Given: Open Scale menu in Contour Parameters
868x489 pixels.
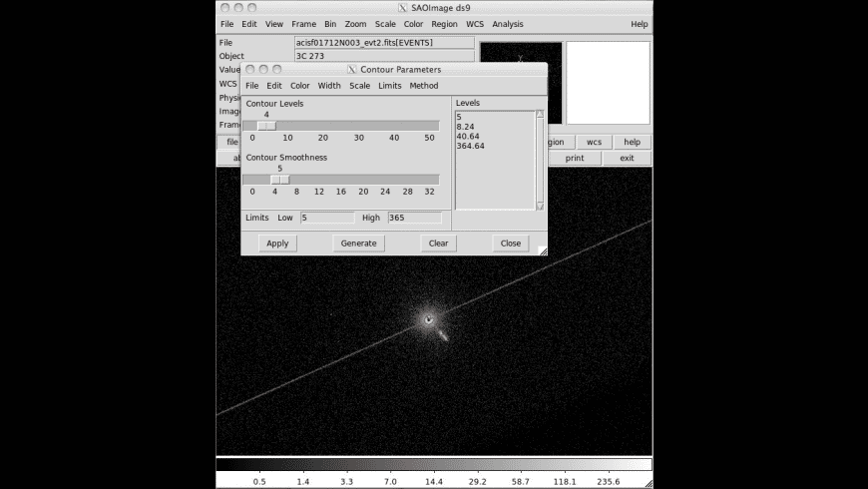Looking at the screenshot, I should point(360,85).
